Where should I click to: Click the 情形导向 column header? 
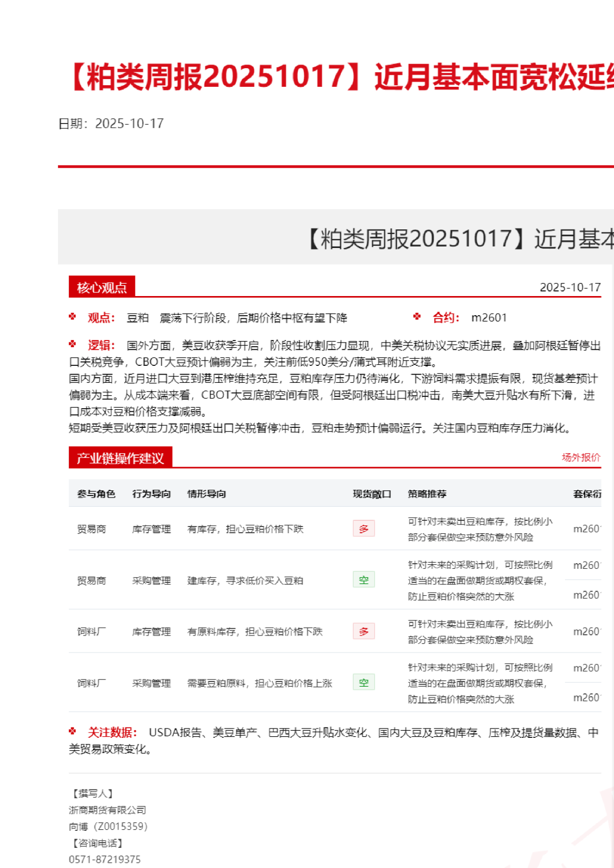(x=206, y=494)
